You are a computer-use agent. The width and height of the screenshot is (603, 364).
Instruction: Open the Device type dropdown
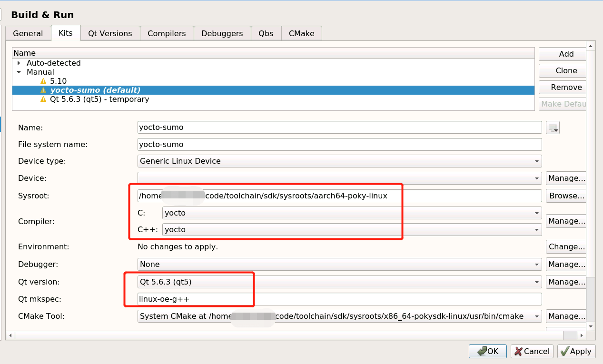coord(536,161)
